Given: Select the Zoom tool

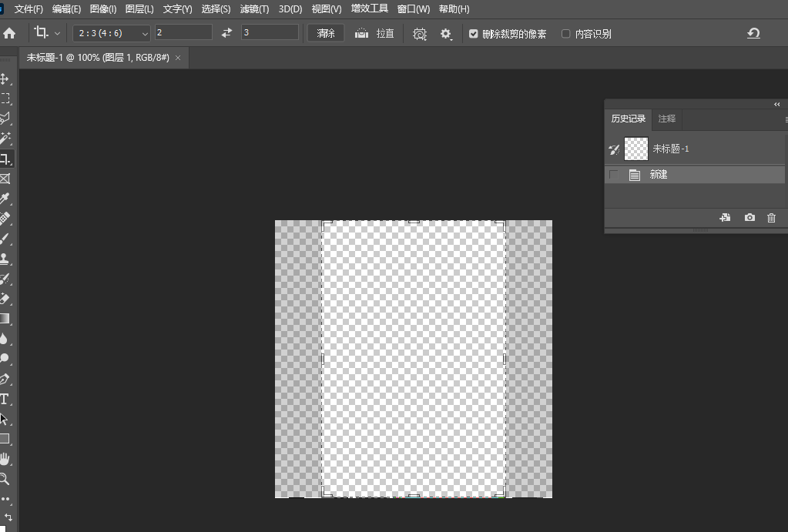Looking at the screenshot, I should click(x=6, y=479).
